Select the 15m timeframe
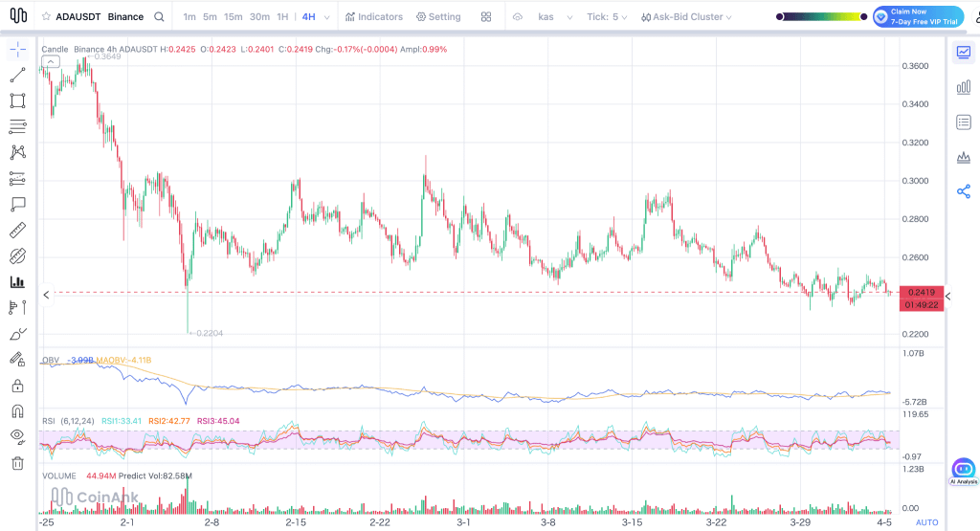The height and width of the screenshot is (531, 980). click(234, 17)
